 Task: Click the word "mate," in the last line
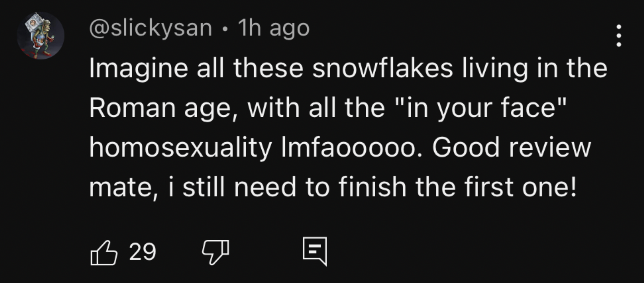[123, 188]
